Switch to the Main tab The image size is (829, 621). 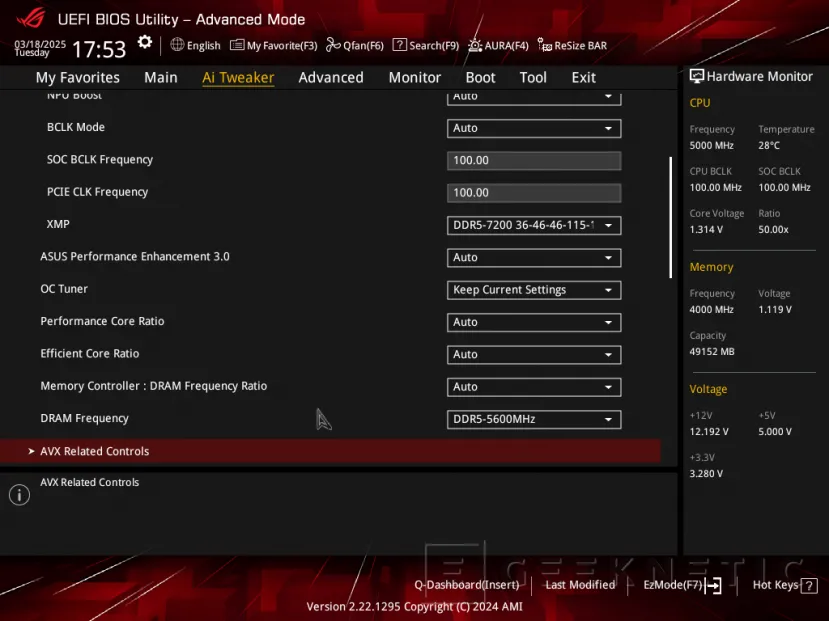(x=161, y=78)
